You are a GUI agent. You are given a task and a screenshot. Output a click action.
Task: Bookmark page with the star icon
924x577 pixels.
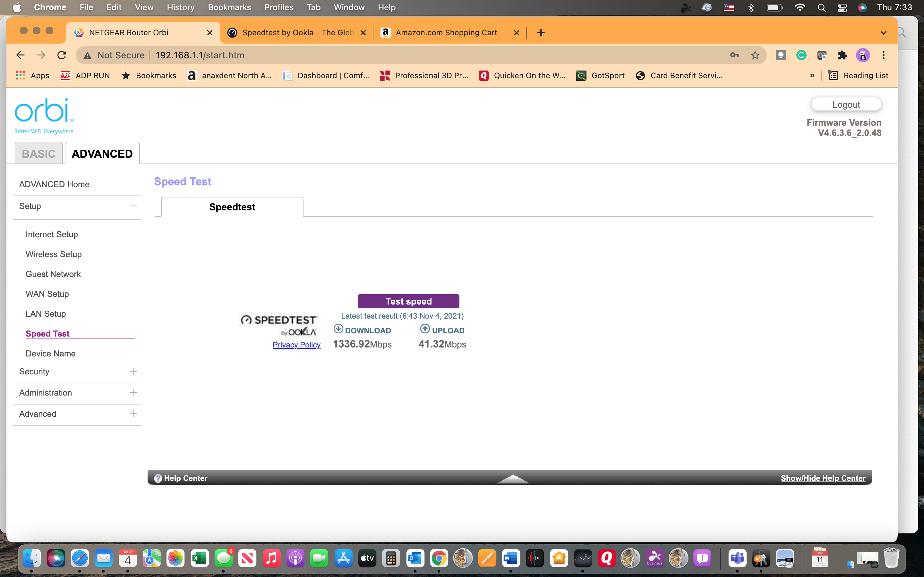coord(755,55)
